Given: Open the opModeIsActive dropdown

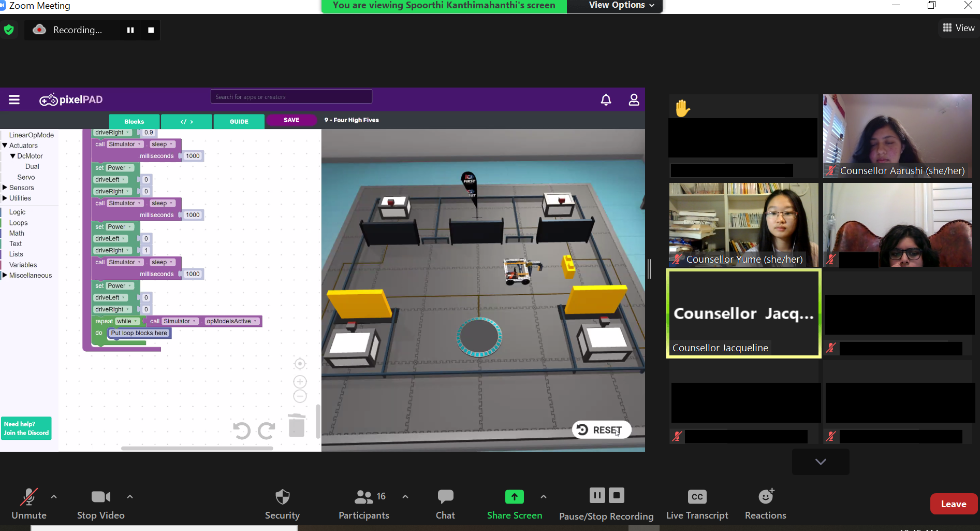Looking at the screenshot, I should click(x=231, y=321).
